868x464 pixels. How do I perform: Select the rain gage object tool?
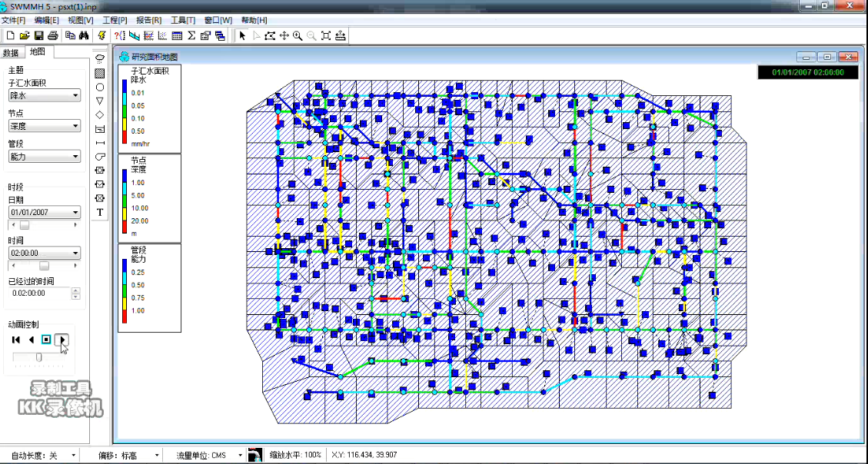pyautogui.click(x=100, y=58)
